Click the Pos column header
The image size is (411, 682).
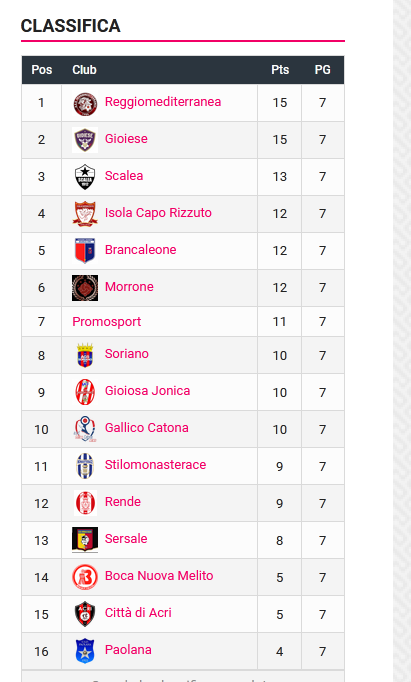point(42,70)
